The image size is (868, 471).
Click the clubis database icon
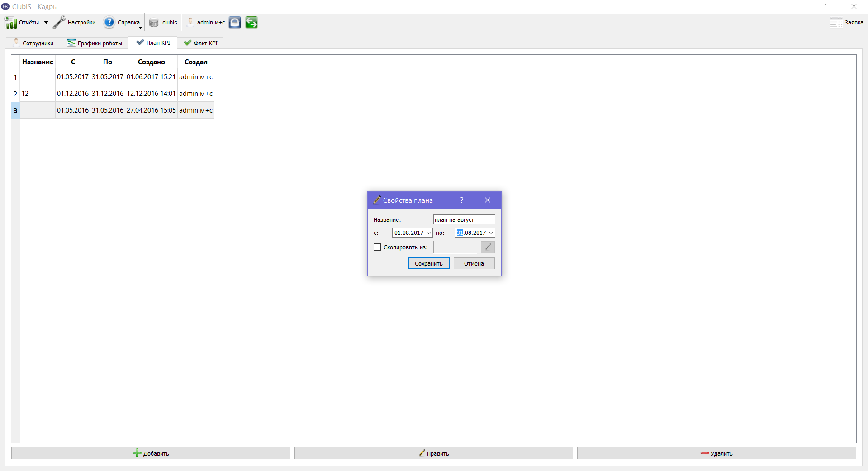click(x=154, y=22)
